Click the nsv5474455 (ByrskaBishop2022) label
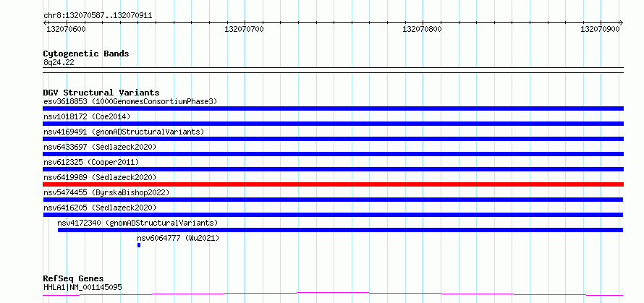The height and width of the screenshot is (303, 644). point(106,192)
